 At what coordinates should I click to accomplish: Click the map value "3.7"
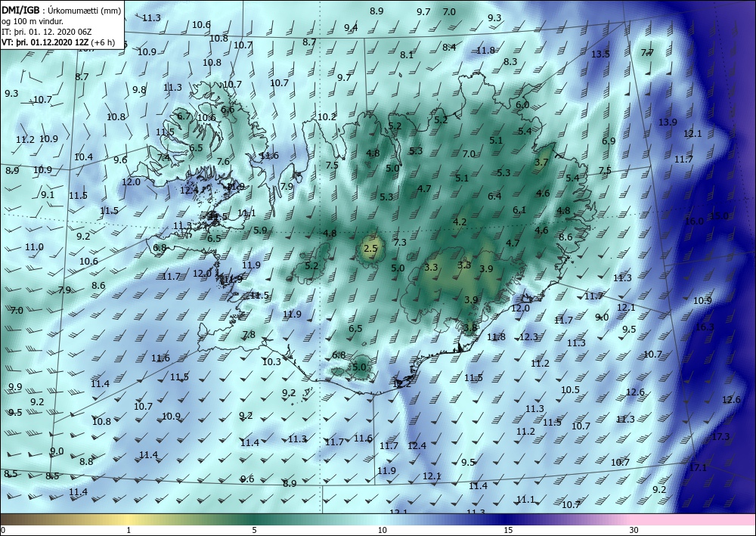pos(541,162)
